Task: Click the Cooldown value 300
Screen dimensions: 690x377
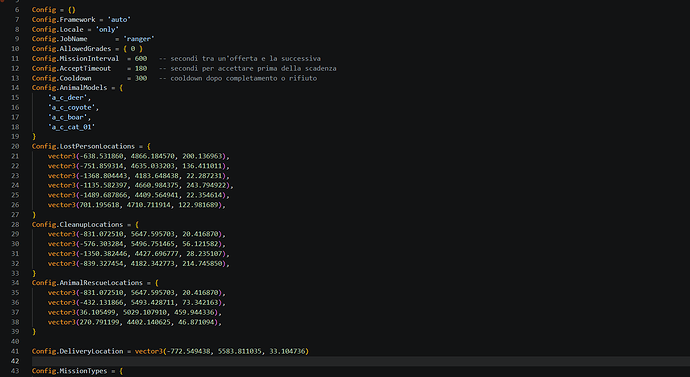Action: (x=141, y=78)
